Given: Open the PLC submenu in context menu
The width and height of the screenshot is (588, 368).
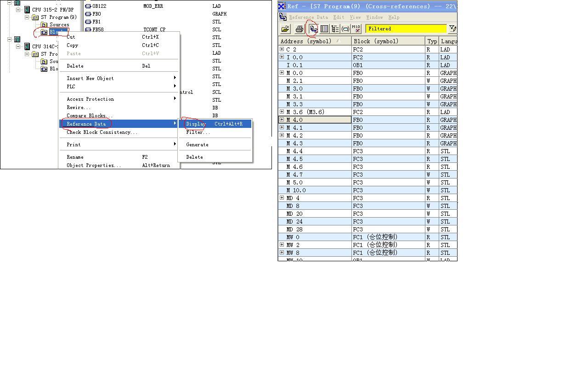Looking at the screenshot, I should point(119,86).
